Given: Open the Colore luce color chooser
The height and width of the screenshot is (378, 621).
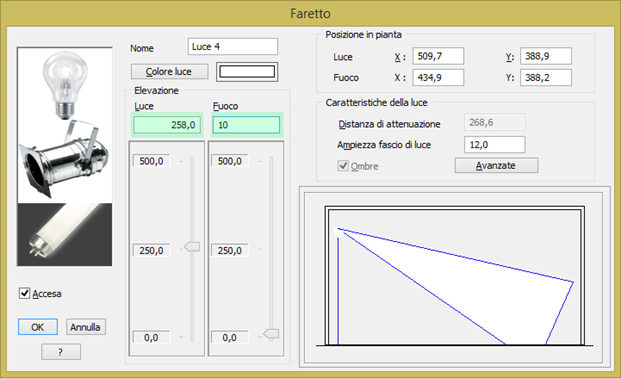Looking at the screenshot, I should coord(169,72).
